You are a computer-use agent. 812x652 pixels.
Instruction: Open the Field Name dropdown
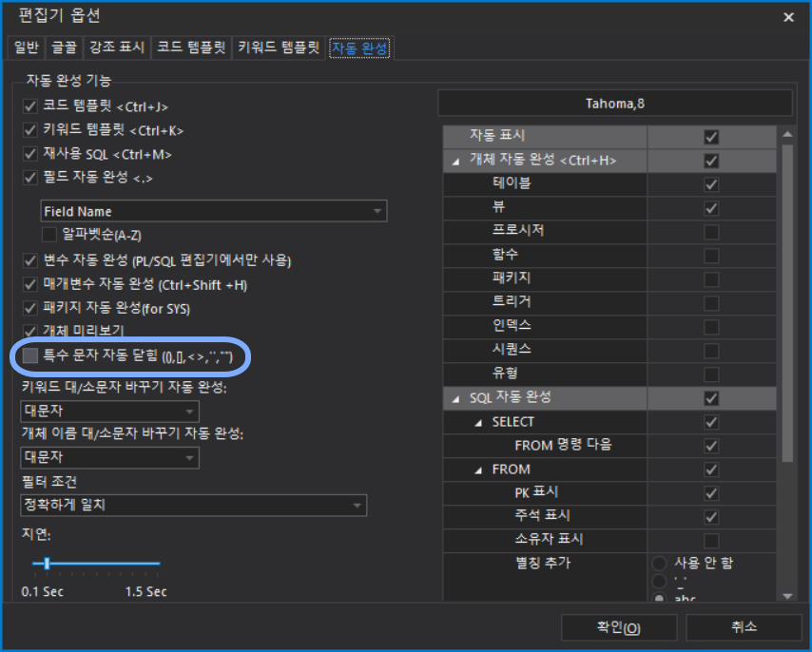[213, 211]
